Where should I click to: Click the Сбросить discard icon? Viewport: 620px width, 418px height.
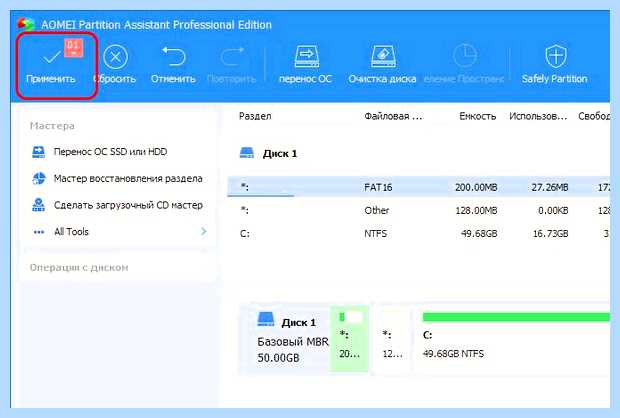coord(115,57)
